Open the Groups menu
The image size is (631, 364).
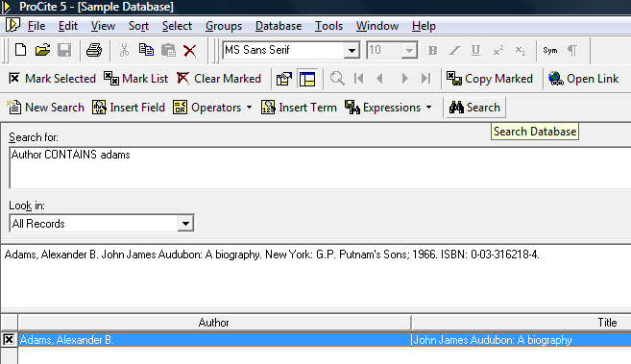click(224, 26)
